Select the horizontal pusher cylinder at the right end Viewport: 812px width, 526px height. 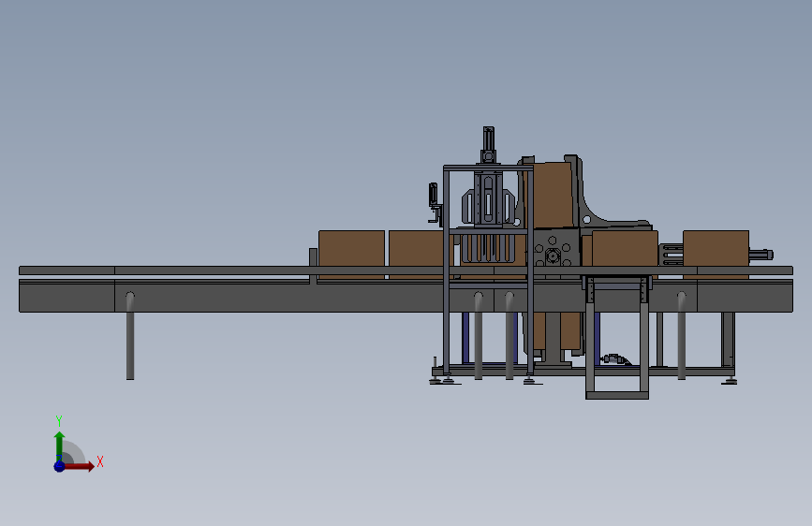click(760, 255)
